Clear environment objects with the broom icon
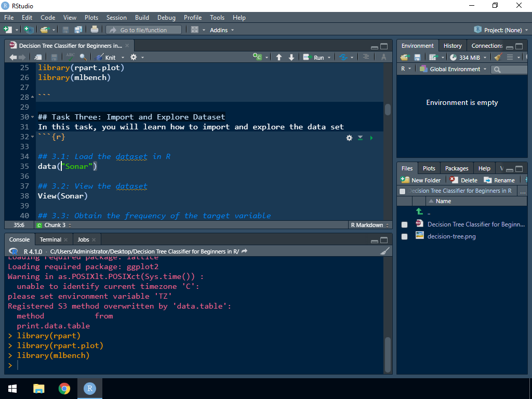This screenshot has width=532, height=399. coord(498,57)
